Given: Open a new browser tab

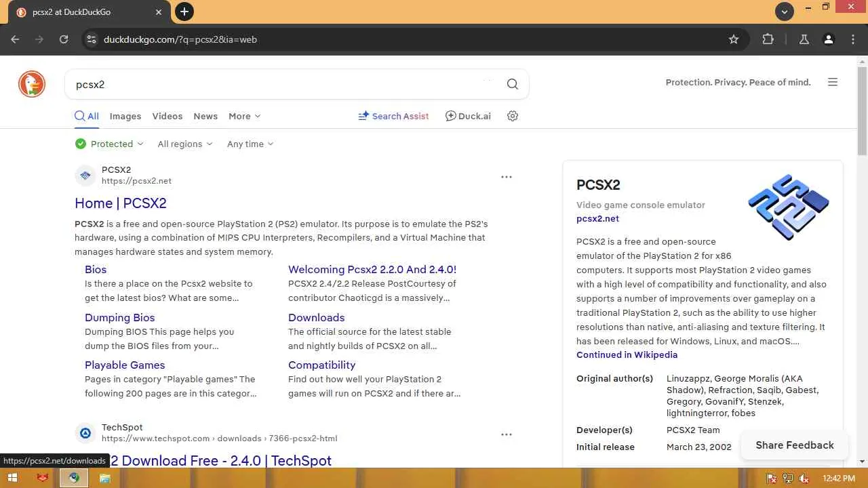Looking at the screenshot, I should click(x=184, y=12).
